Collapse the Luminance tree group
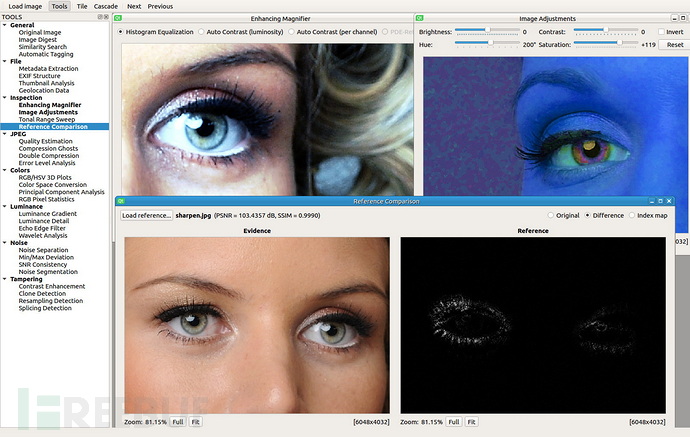 tap(5, 206)
